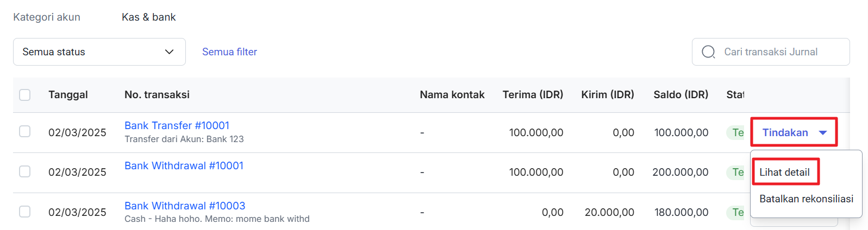Viewport: 868px width, 230px height.
Task: Open the Semua status dropdown
Action: pos(99,52)
